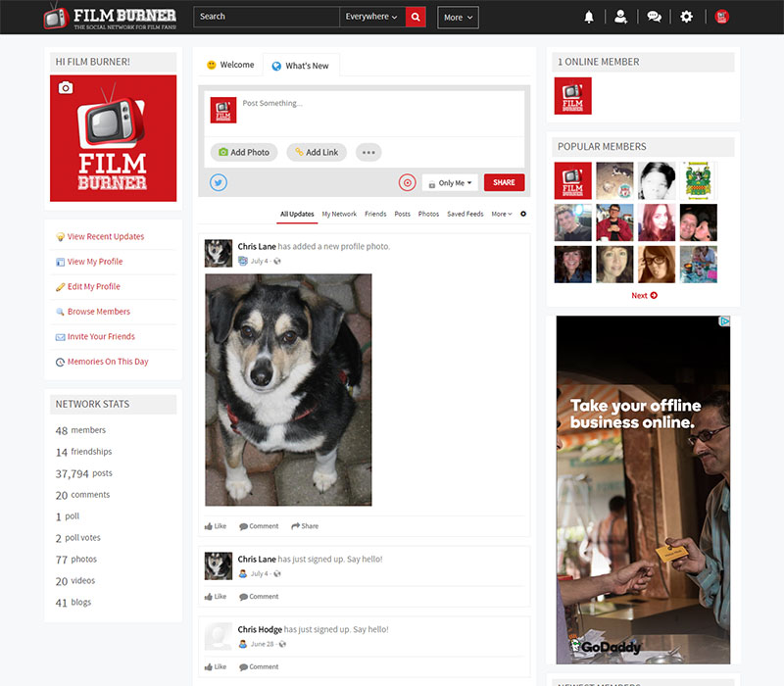Open the notifications bell

coord(589,17)
